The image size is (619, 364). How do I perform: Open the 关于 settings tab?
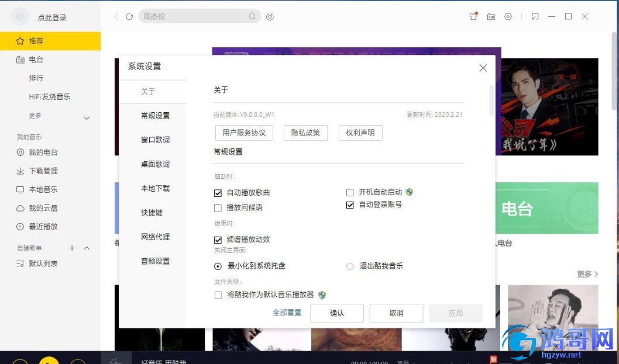click(x=153, y=92)
